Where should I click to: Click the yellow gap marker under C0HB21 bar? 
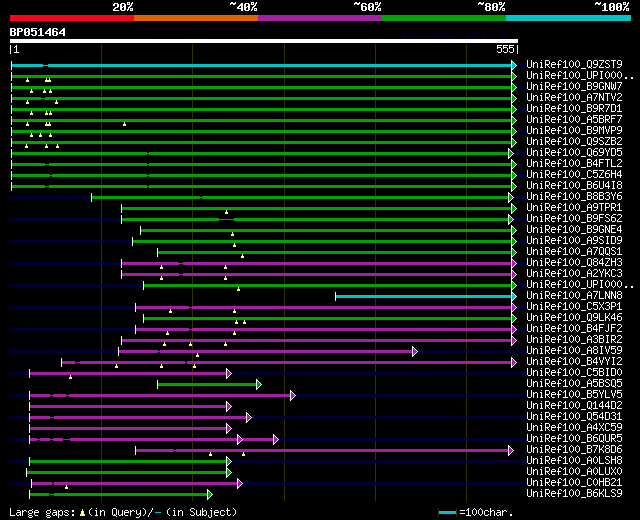67,487
